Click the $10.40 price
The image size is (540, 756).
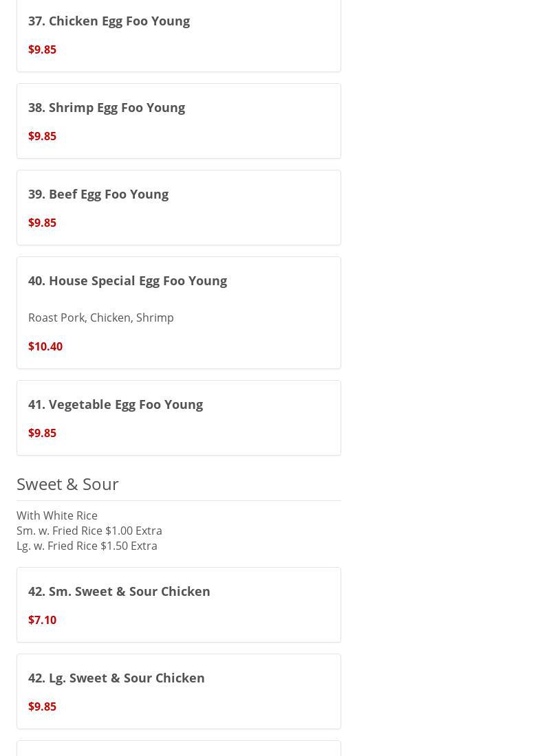point(45,346)
